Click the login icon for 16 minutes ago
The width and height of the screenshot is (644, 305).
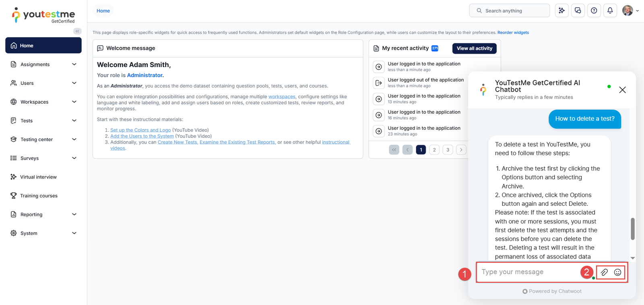379,115
